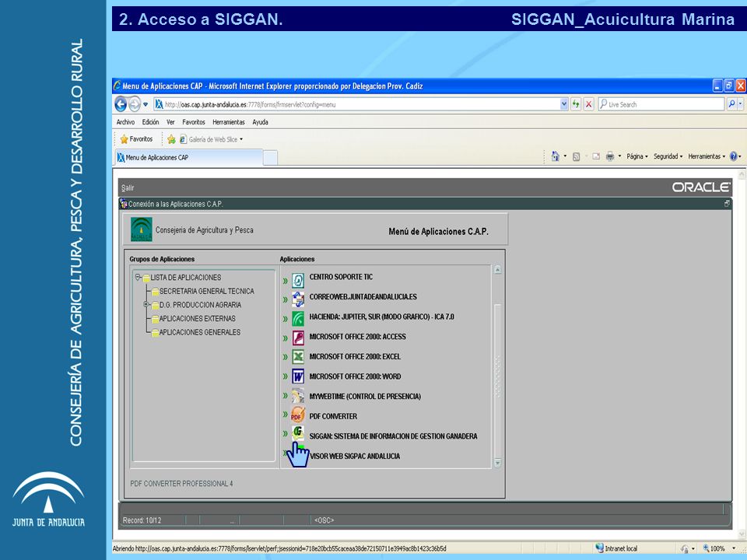Start the Microsoft Office Access icon

pyautogui.click(x=298, y=338)
